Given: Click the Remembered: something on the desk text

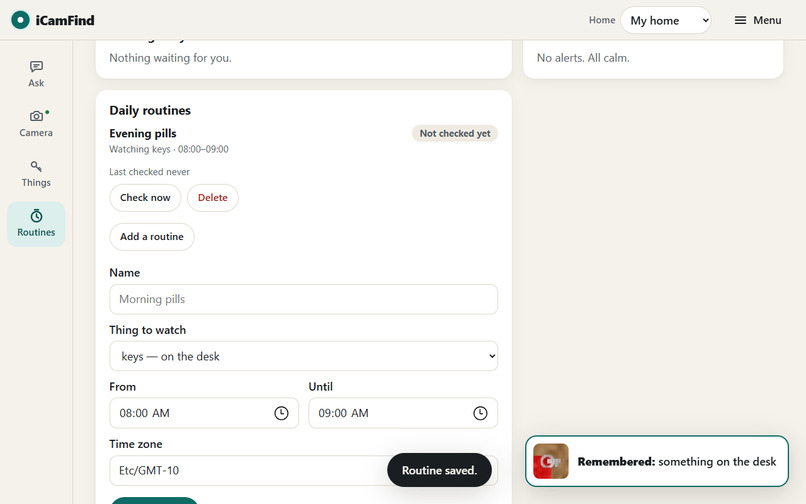Looking at the screenshot, I should click(677, 462).
